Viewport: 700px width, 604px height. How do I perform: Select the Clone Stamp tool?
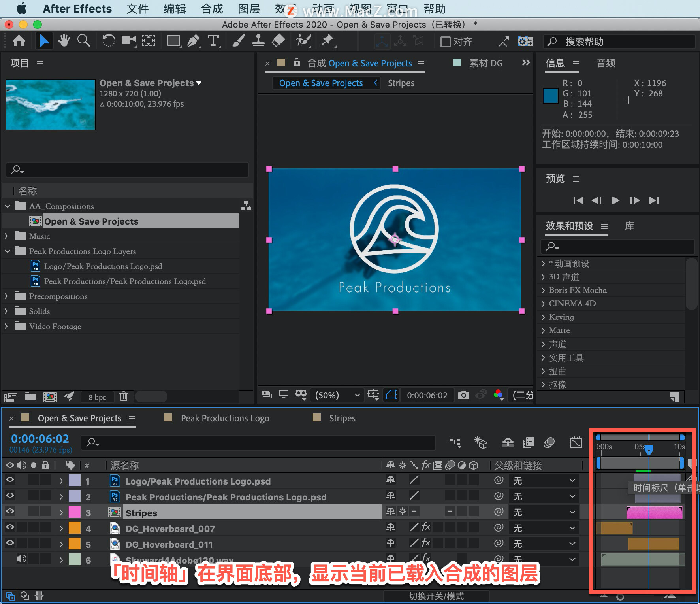258,41
